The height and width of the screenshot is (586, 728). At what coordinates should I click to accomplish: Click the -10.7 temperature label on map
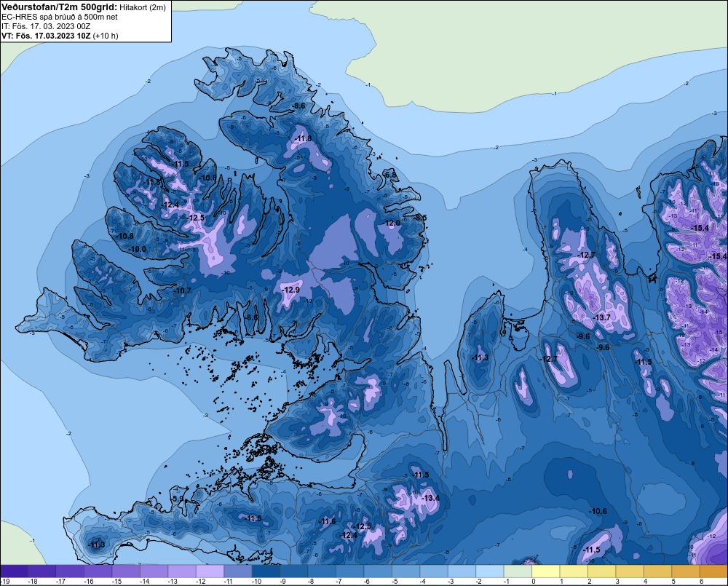pos(183,290)
